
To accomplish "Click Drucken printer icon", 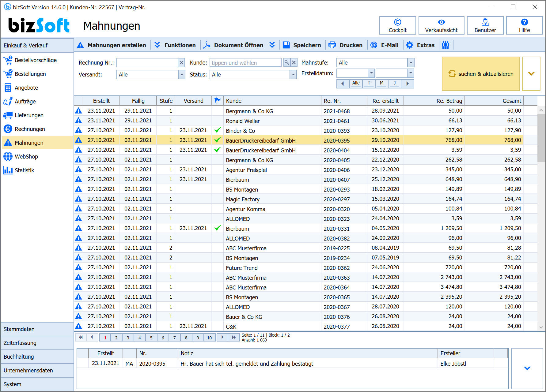I will pyautogui.click(x=332, y=45).
